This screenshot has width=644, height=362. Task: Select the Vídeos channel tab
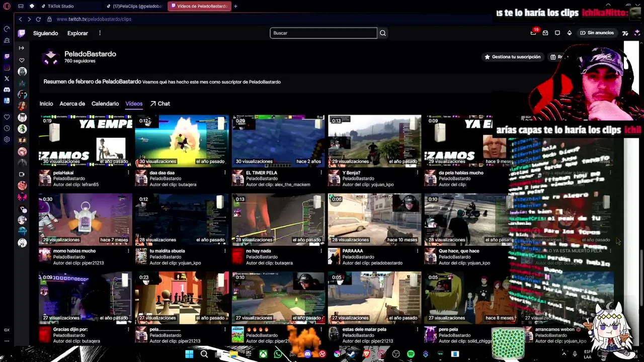[134, 104]
